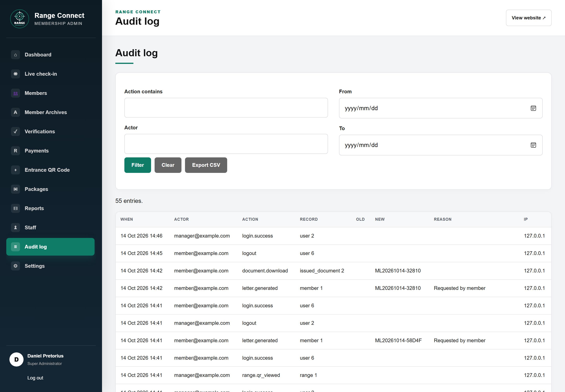Open the From date calendar picker

pos(533,108)
